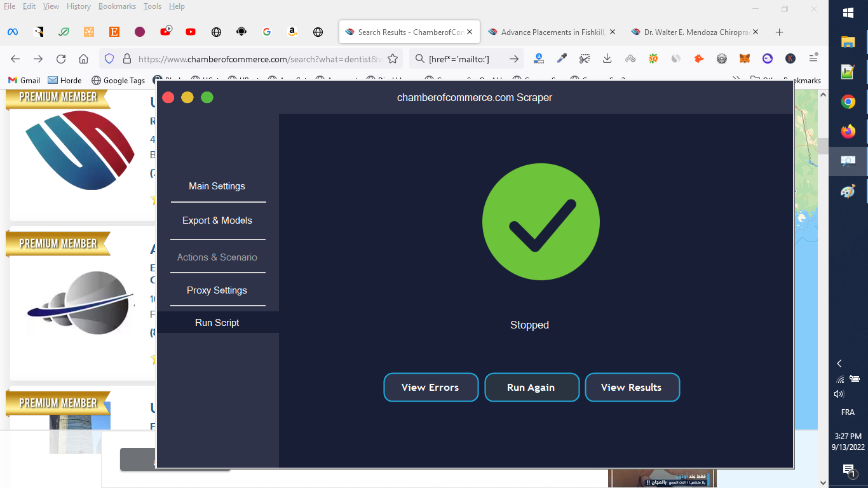Screen dimensions: 868x488
Task: Open the eyedropper color picker extension
Action: pos(562,58)
